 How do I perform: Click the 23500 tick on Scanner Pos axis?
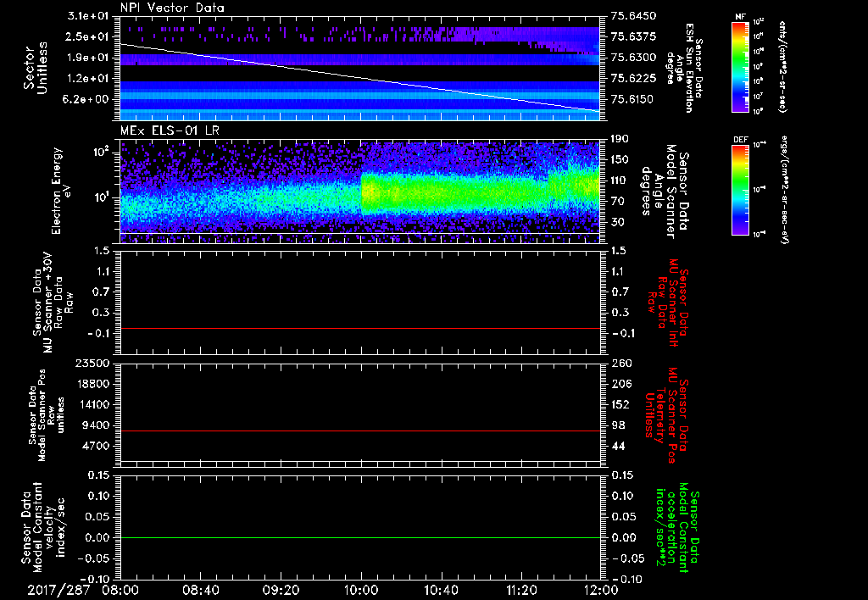point(94,363)
